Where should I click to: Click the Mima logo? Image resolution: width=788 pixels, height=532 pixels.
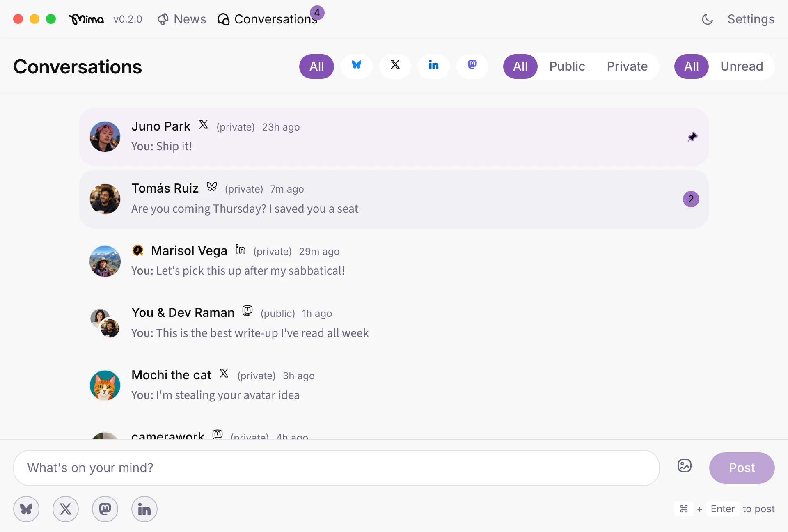tap(86, 19)
